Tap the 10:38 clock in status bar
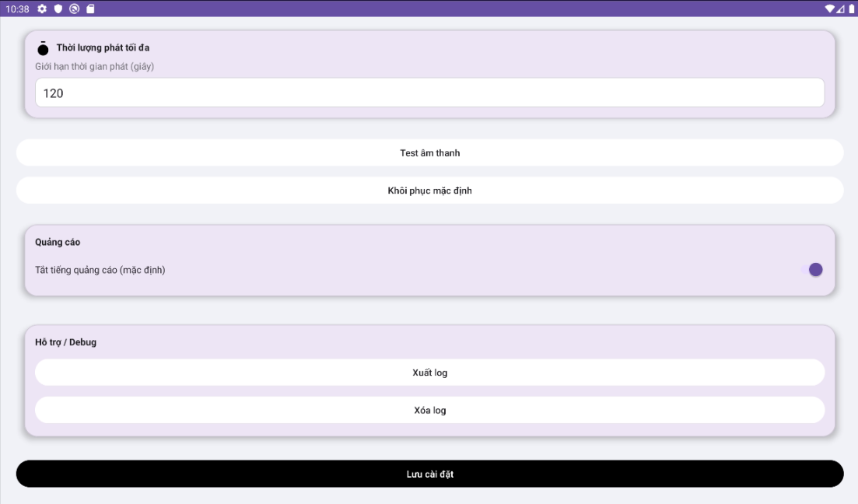Viewport: 858px width, 504px height. [x=17, y=9]
